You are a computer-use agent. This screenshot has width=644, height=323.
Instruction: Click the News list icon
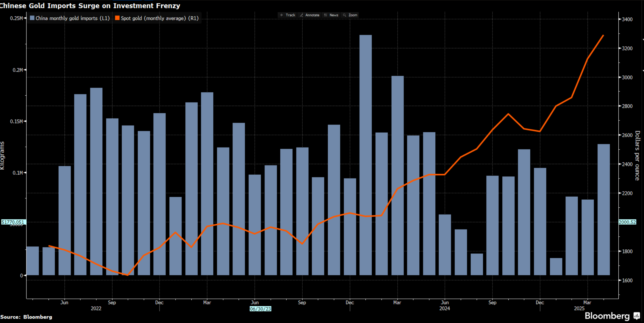pyautogui.click(x=326, y=15)
